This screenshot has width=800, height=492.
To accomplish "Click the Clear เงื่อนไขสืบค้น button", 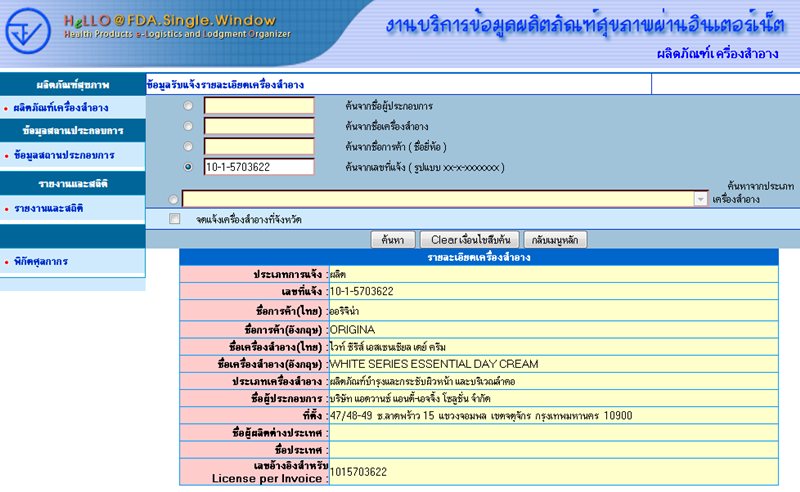I will 470,239.
